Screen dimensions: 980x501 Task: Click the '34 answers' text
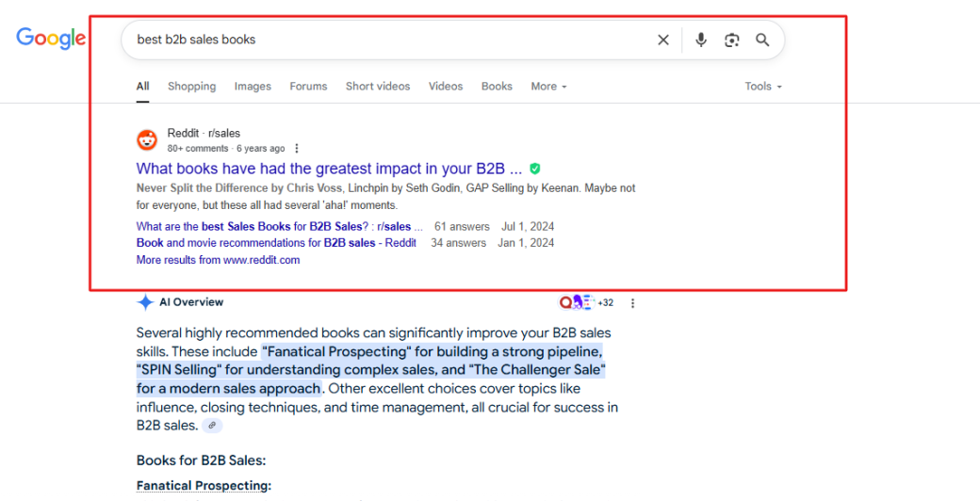458,243
